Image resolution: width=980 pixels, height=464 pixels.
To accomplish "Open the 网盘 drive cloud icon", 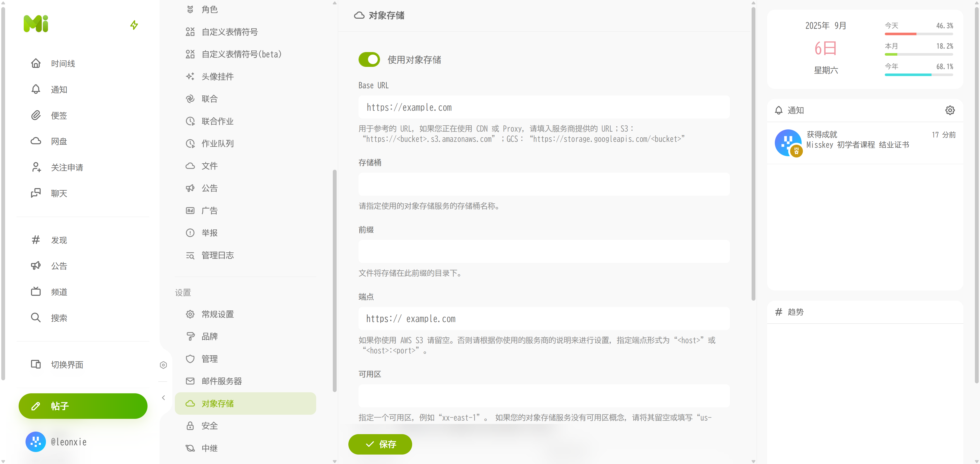I will click(36, 141).
